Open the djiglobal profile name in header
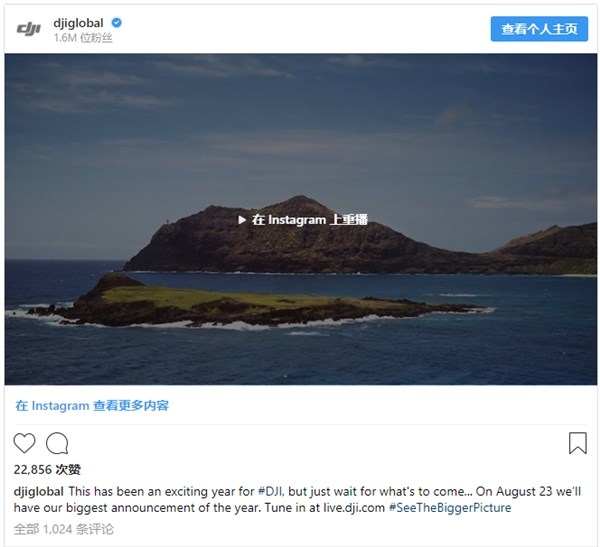 click(x=78, y=23)
